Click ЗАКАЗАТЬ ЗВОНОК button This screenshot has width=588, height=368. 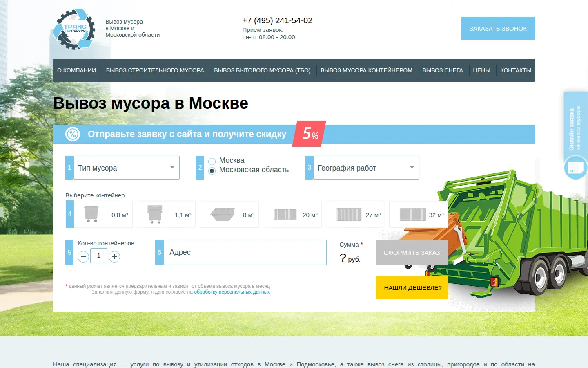[x=498, y=28]
